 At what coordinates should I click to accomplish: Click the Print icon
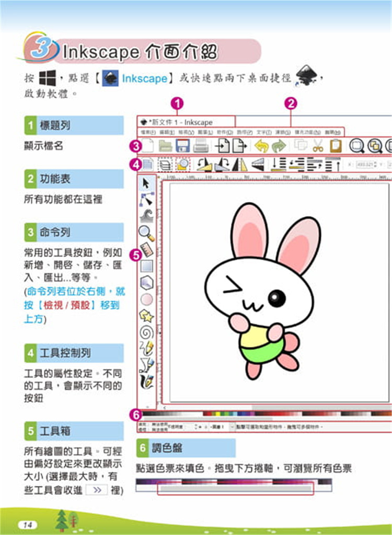click(x=201, y=146)
